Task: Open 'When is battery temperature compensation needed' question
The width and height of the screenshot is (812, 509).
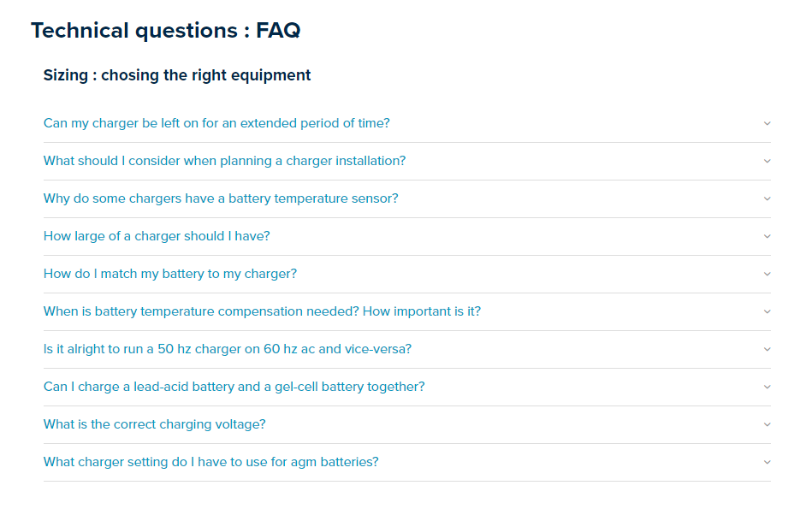Action: tap(262, 311)
